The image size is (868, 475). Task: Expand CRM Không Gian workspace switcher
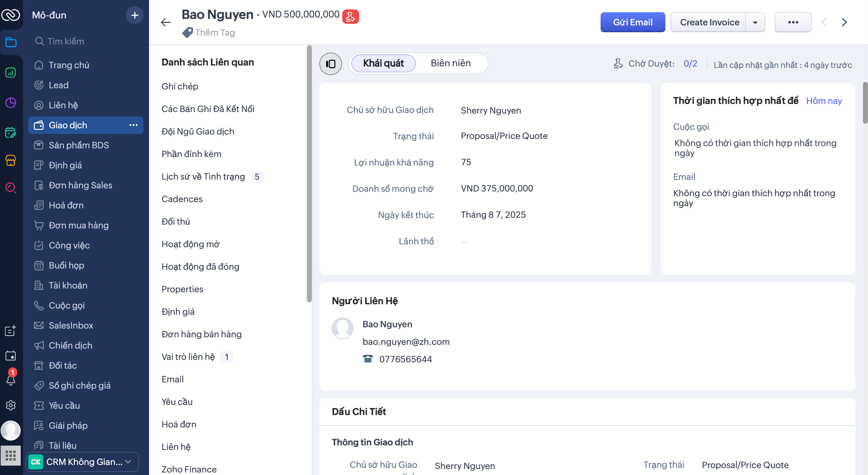[83, 462]
